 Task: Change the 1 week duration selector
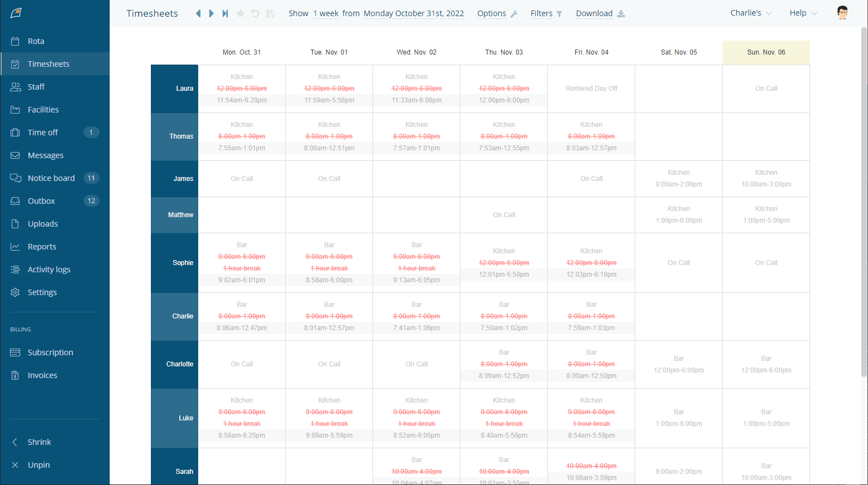pyautogui.click(x=326, y=13)
